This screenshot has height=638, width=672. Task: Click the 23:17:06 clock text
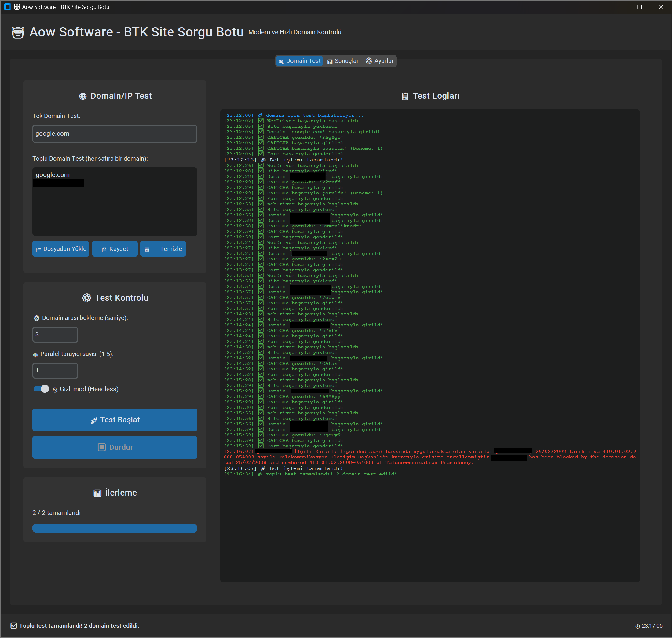tap(652, 626)
